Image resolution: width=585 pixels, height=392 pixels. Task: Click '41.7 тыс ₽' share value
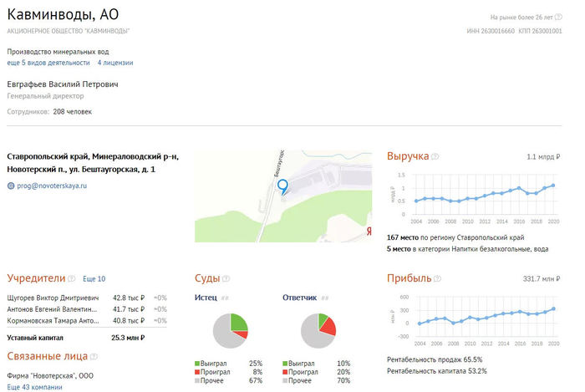pyautogui.click(x=129, y=309)
